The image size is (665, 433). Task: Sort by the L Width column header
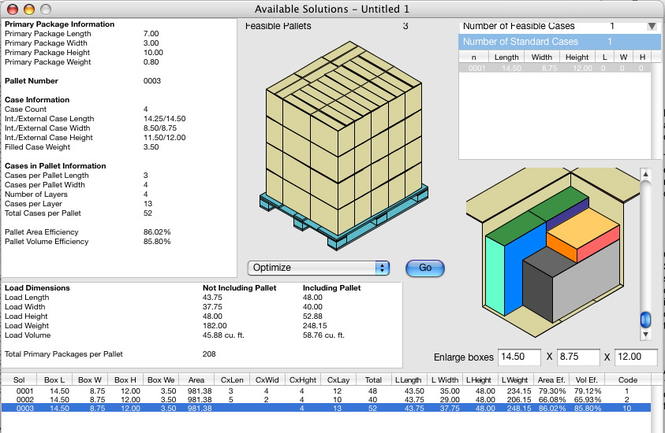point(444,380)
